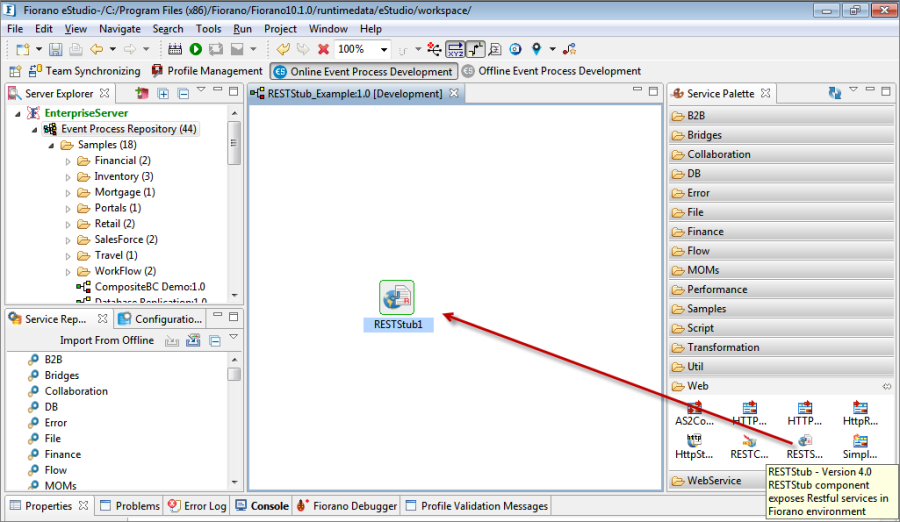Open the New wizard icon in toolbar
Screen dimensions: 900x522
pos(22,49)
